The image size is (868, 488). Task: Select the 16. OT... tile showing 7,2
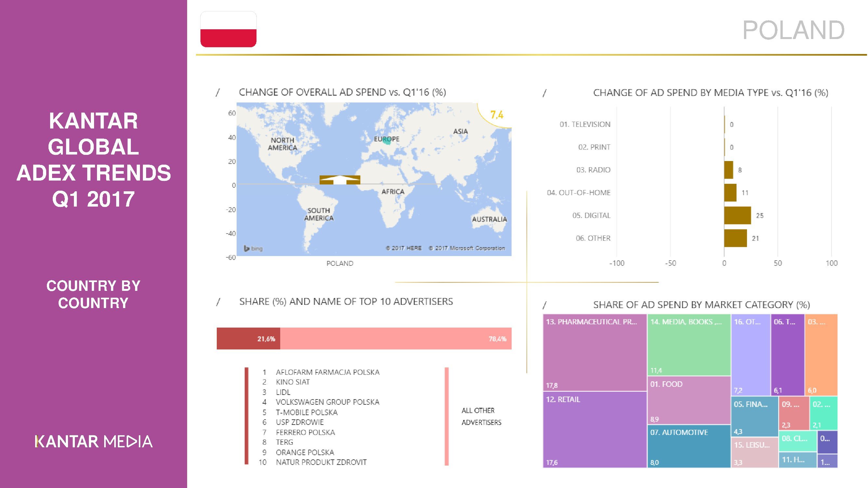751,355
